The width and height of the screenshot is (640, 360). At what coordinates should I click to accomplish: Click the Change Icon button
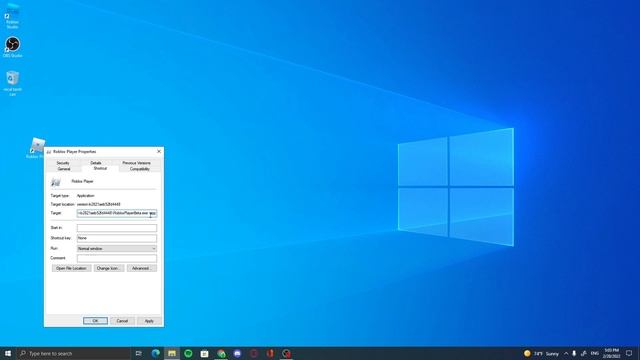pos(109,269)
